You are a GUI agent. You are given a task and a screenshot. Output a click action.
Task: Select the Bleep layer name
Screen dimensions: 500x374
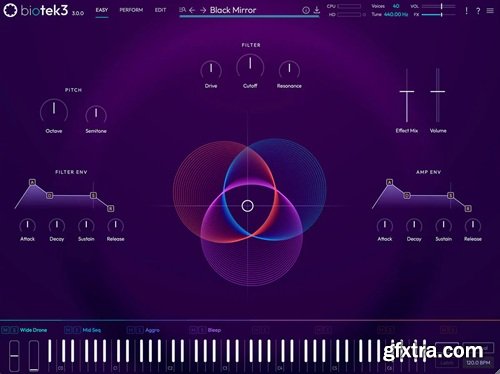pyautogui.click(x=214, y=330)
